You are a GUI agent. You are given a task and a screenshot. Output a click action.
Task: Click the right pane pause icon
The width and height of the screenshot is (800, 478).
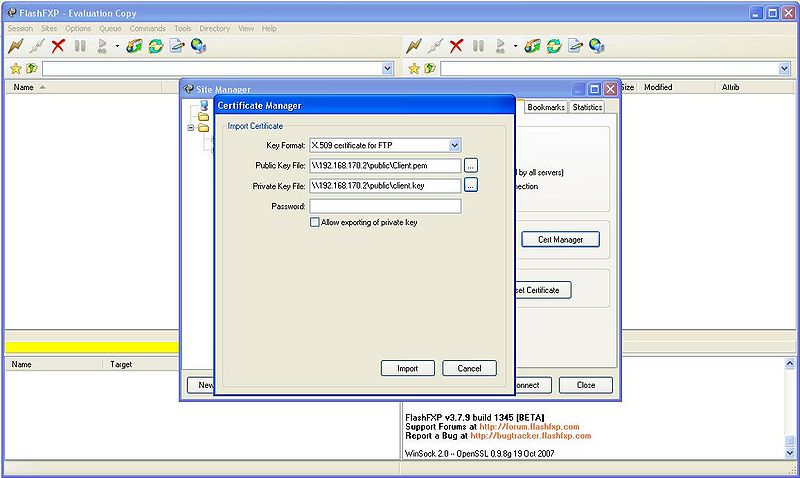point(478,46)
